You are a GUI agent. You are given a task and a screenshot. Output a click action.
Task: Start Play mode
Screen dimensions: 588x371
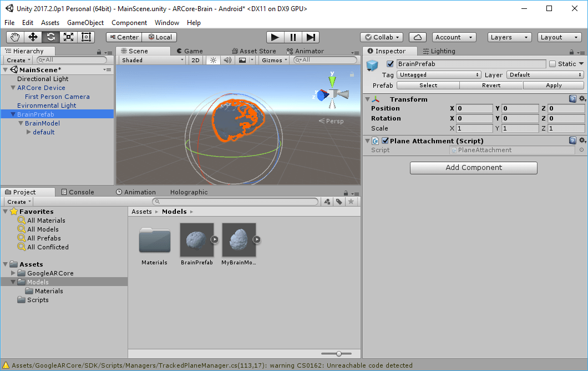coord(275,37)
